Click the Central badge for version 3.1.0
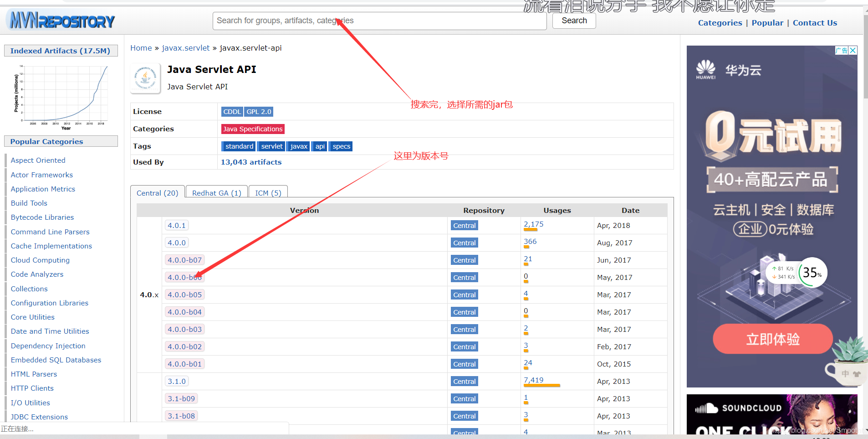Viewport: 868px width, 439px height. tap(465, 382)
